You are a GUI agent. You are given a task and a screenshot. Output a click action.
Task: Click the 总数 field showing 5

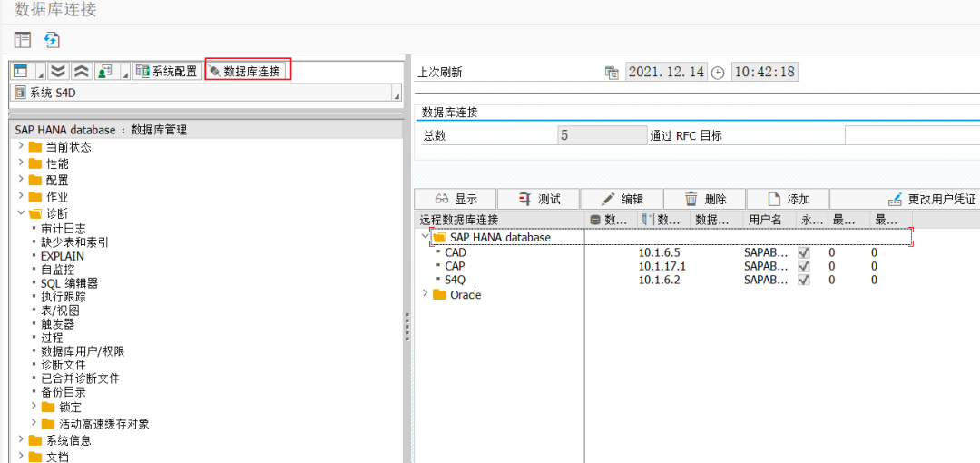click(602, 136)
